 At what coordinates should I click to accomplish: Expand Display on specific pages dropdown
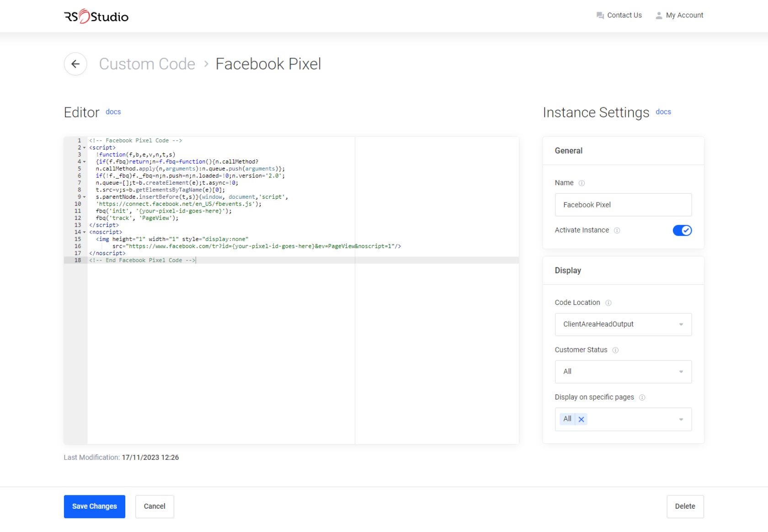pos(681,419)
